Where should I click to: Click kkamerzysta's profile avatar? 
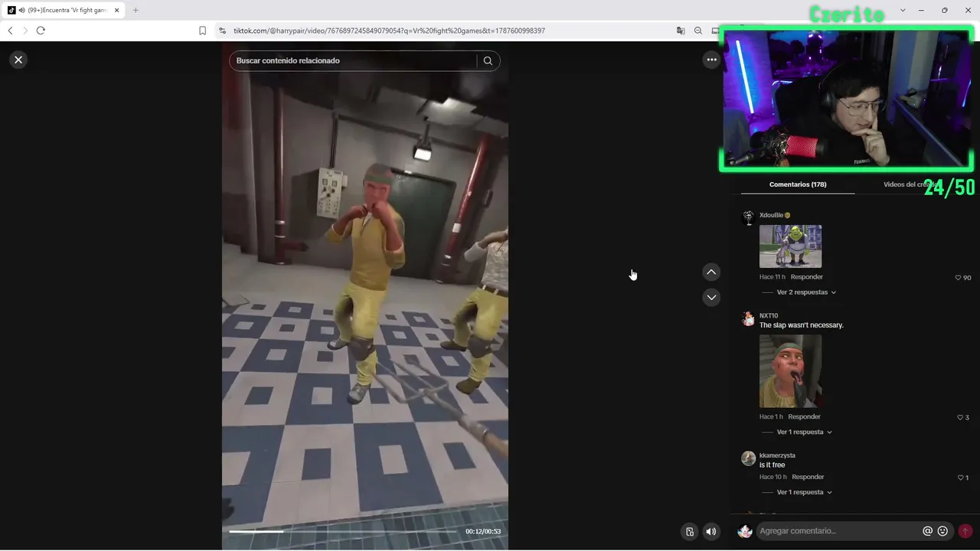point(749,458)
